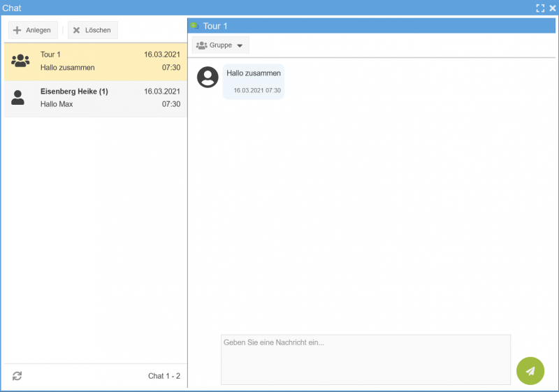This screenshot has height=392, width=559.
Task: Click the Tour 1 chat name in list
Action: [x=50, y=55]
